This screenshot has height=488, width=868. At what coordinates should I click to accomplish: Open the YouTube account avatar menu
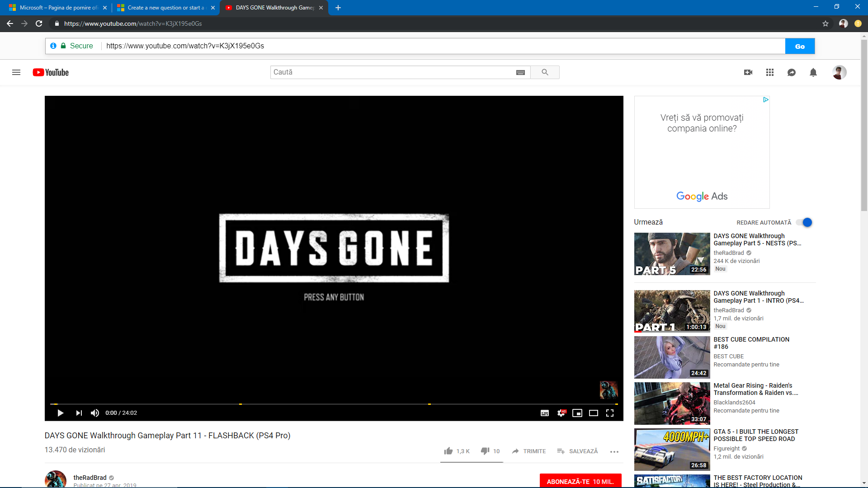pos(840,72)
